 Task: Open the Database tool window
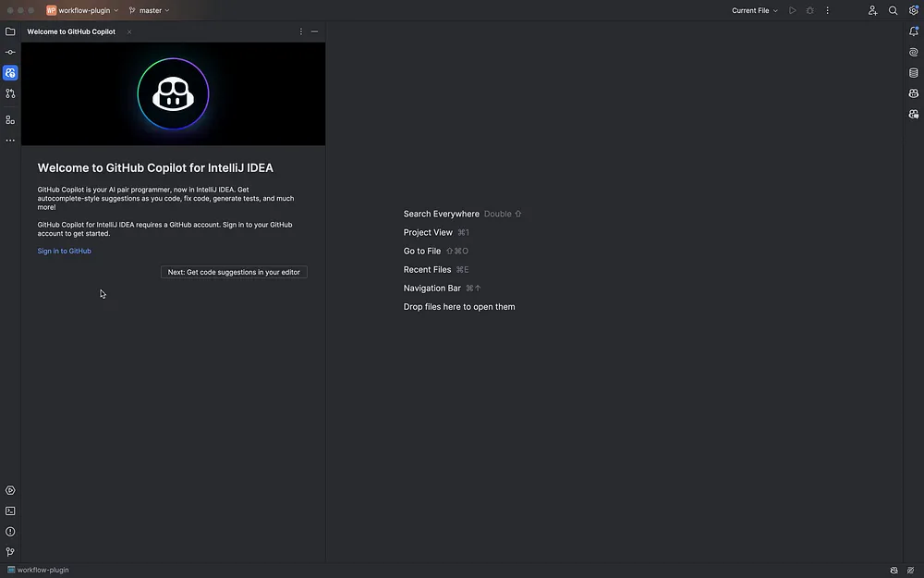point(914,72)
